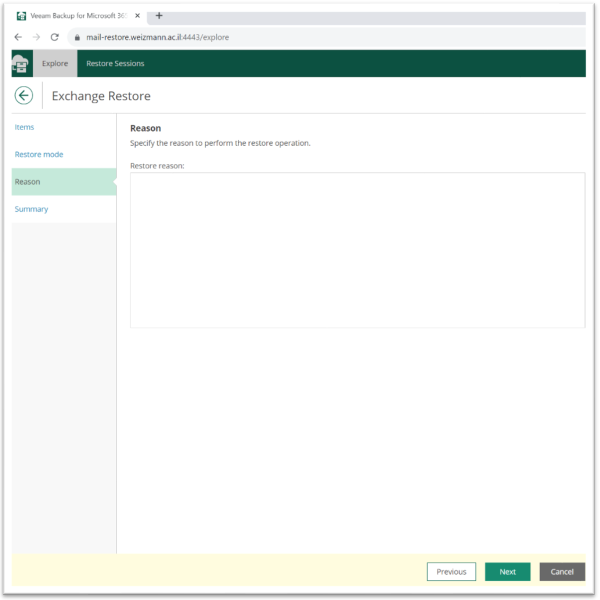Click the Previous button
The height and width of the screenshot is (600, 600).
click(451, 572)
